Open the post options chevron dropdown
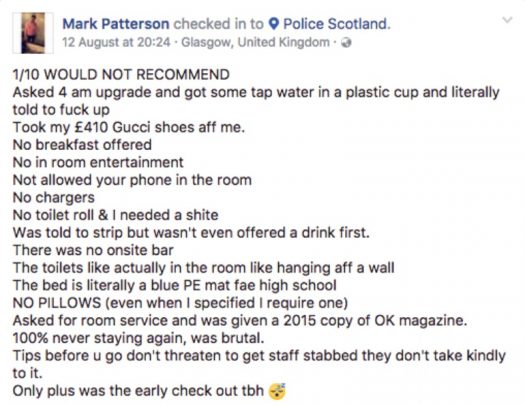The width and height of the screenshot is (525, 405). click(x=508, y=20)
